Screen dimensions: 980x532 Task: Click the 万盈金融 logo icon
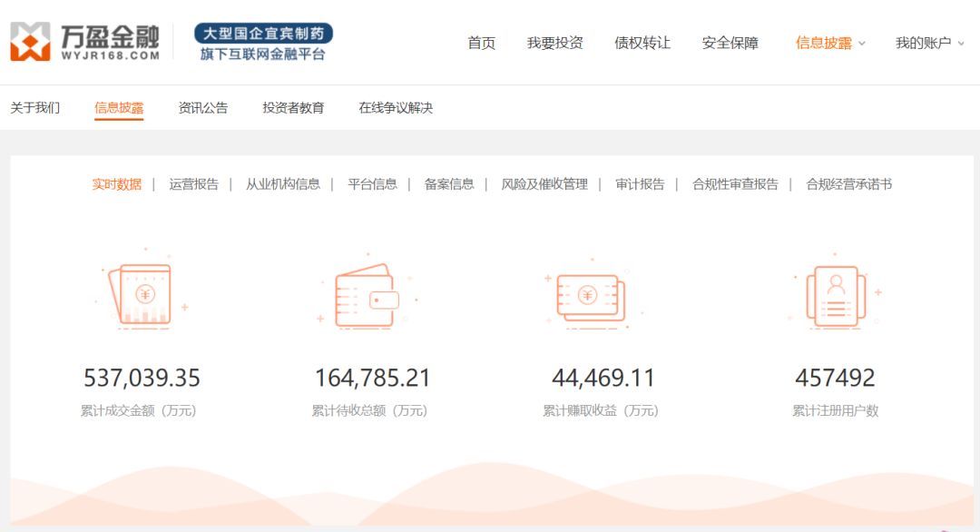click(x=30, y=41)
